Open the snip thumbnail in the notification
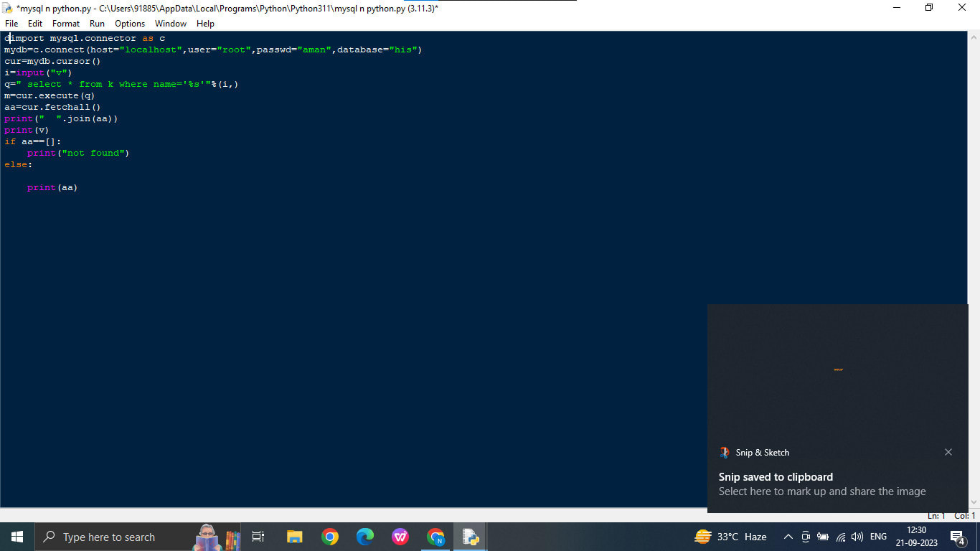 [x=838, y=369]
